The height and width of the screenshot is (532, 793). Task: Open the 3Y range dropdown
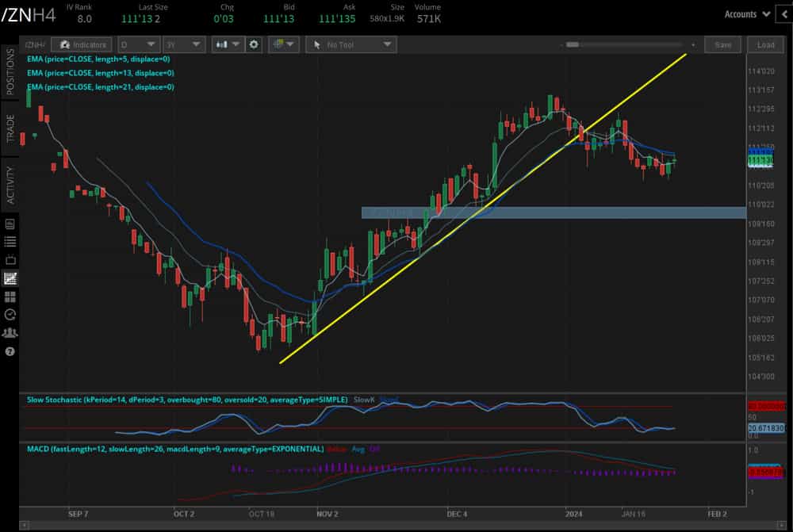tap(184, 44)
